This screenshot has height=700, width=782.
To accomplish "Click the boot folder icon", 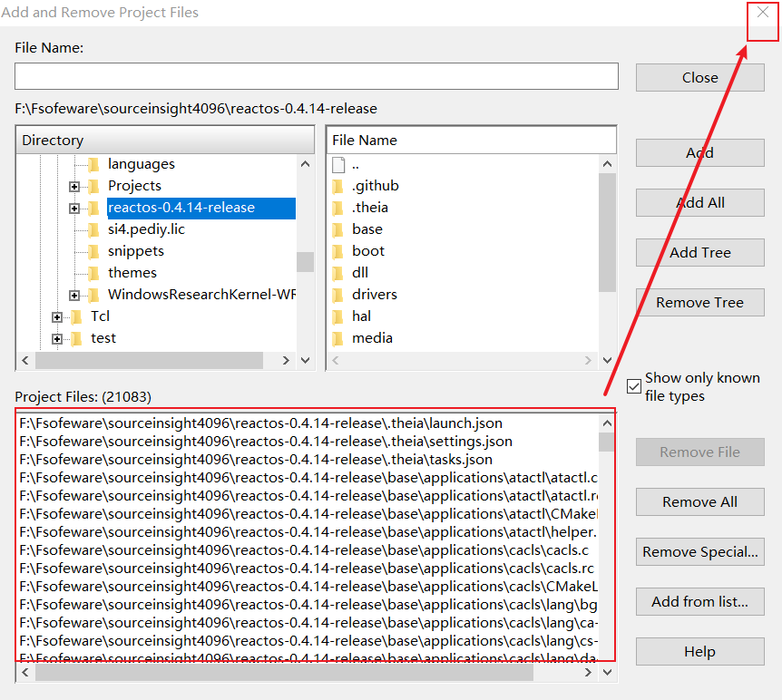I will pyautogui.click(x=337, y=251).
